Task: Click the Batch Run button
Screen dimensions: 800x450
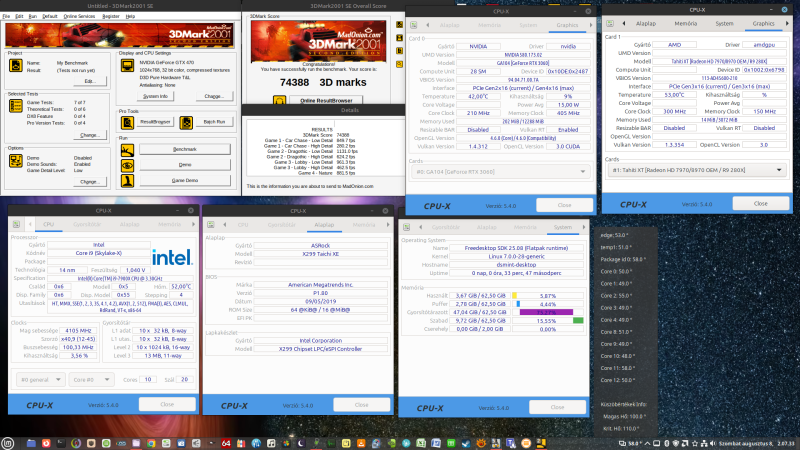Action: [x=214, y=122]
